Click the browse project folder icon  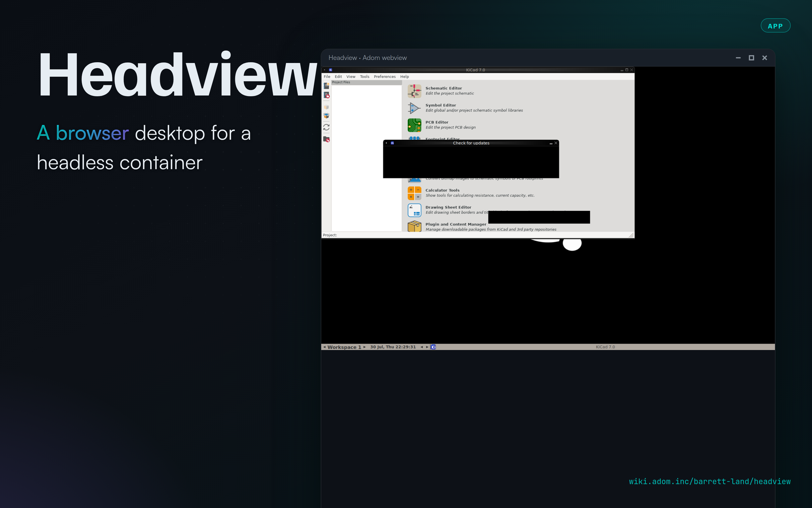point(326,139)
